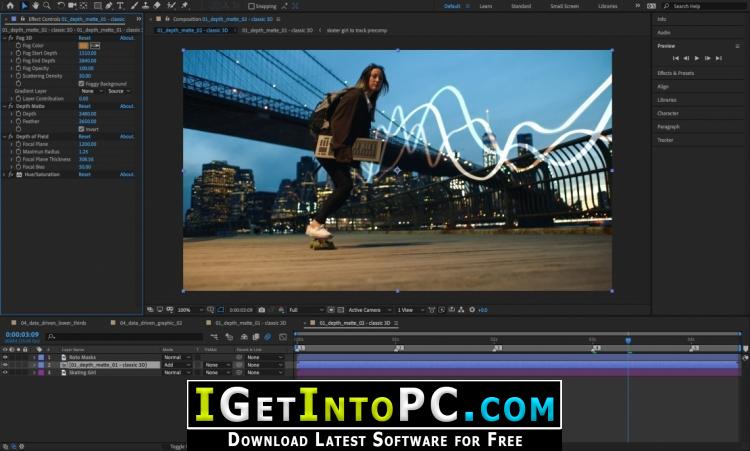Play the preview in the Preview panel

(698, 58)
